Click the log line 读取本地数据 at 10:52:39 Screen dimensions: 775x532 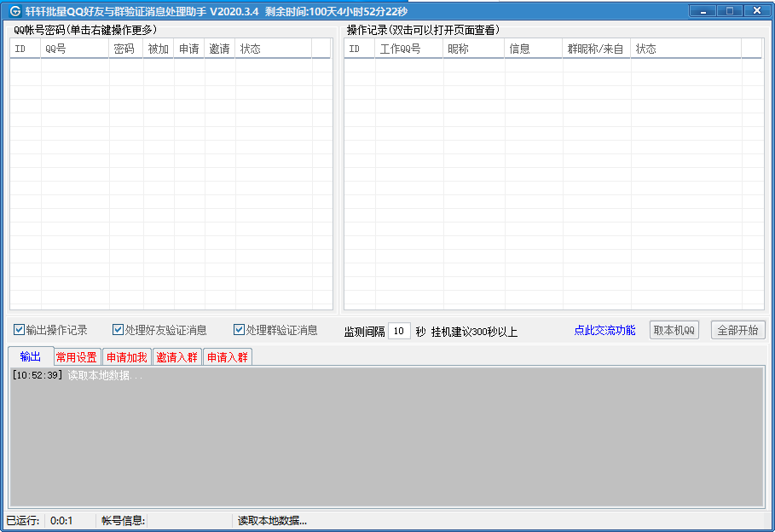(x=78, y=376)
